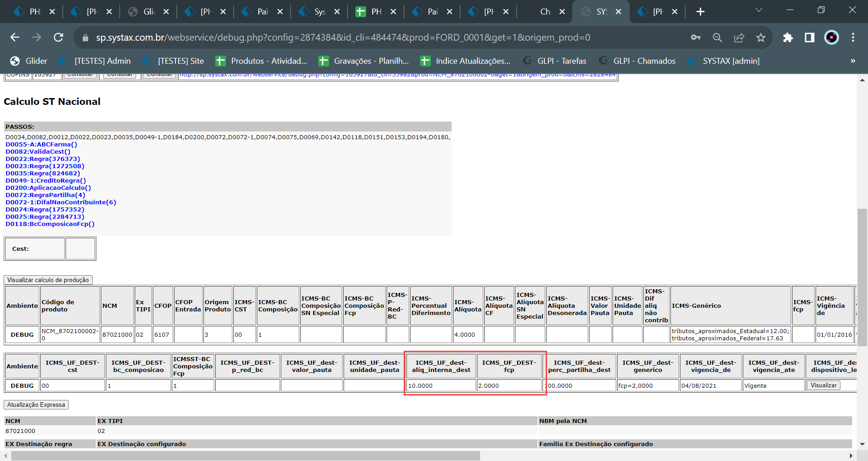Open Gravações - Planilh... bookmark
Screen dimensions: 868x461
click(x=364, y=61)
